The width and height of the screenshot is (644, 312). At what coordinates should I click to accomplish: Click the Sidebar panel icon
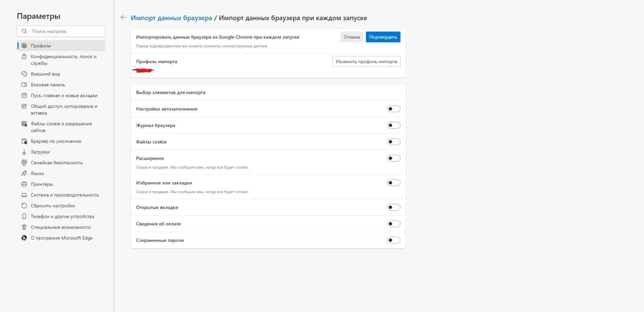24,85
